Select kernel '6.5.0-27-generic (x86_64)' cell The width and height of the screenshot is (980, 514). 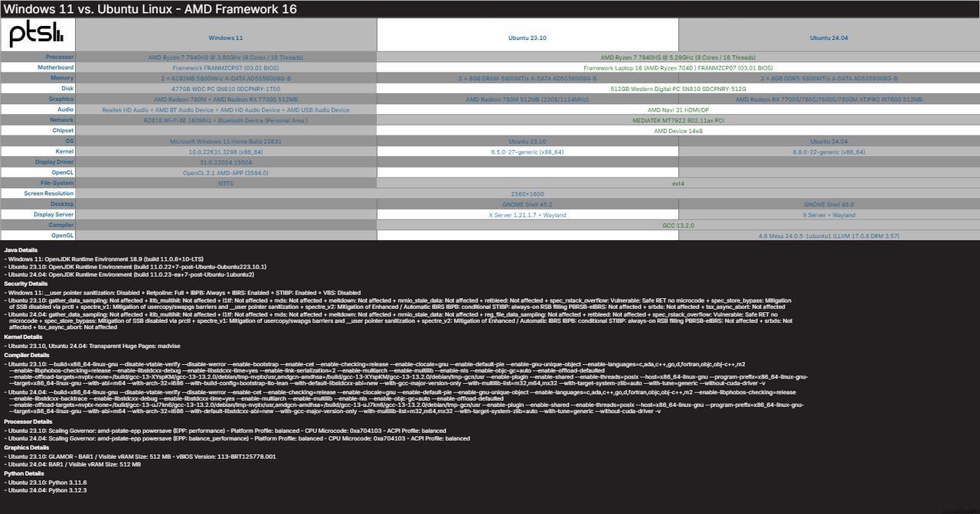click(x=528, y=152)
